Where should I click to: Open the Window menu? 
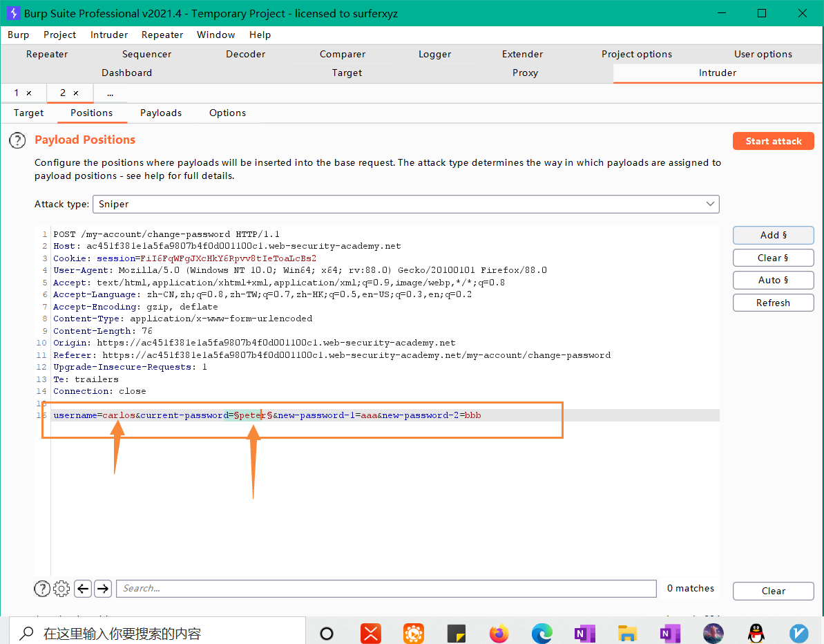point(216,35)
